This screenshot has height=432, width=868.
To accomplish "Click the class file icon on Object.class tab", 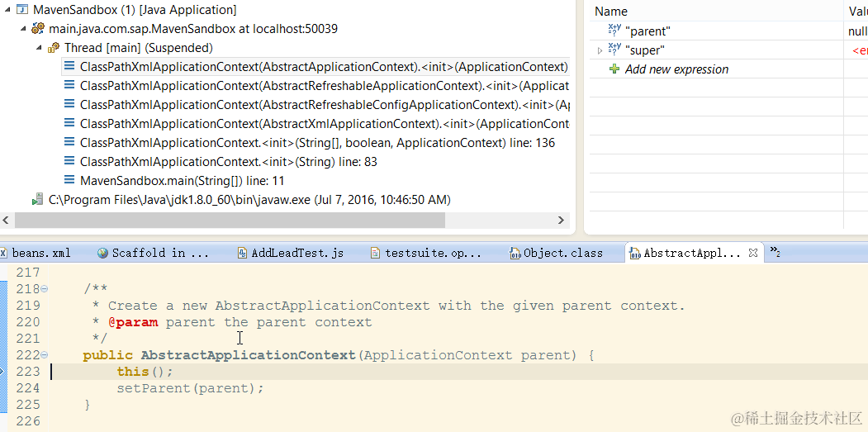I will [x=515, y=253].
